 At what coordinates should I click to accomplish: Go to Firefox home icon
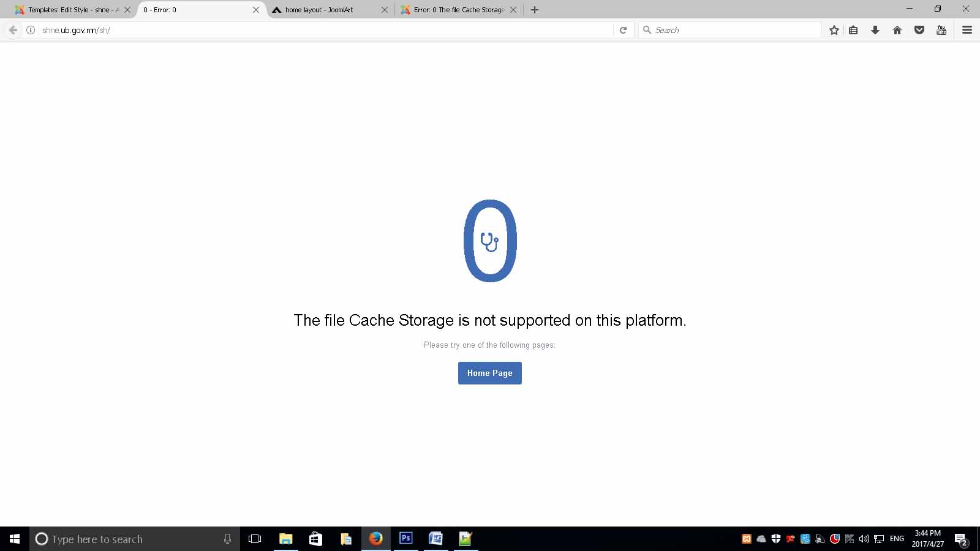pos(897,30)
